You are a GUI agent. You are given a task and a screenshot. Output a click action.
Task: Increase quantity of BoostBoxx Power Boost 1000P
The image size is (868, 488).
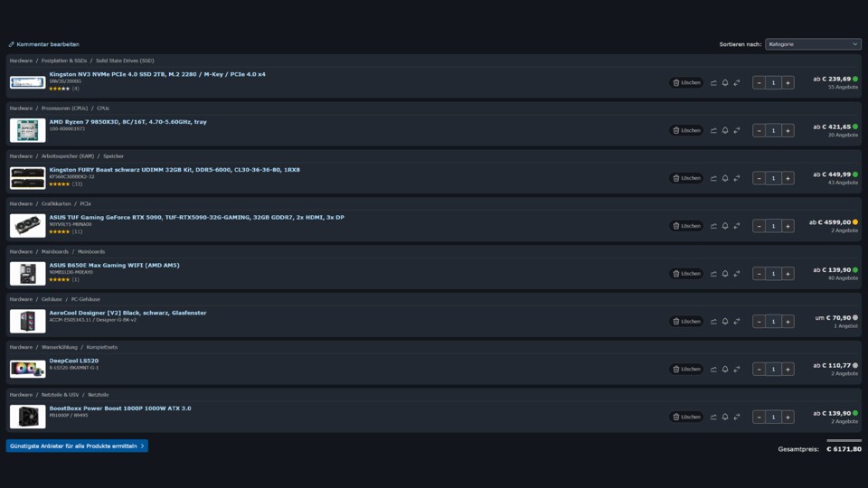coord(788,418)
